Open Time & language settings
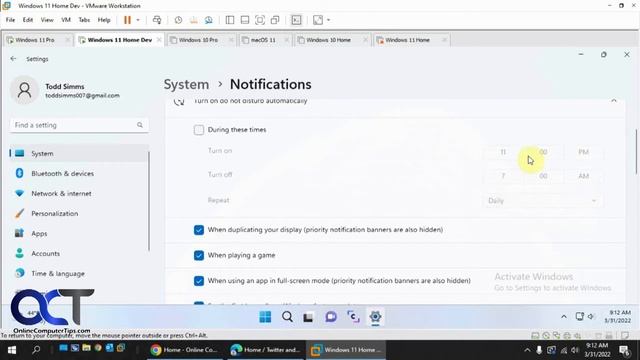The image size is (640, 360). [79, 273]
